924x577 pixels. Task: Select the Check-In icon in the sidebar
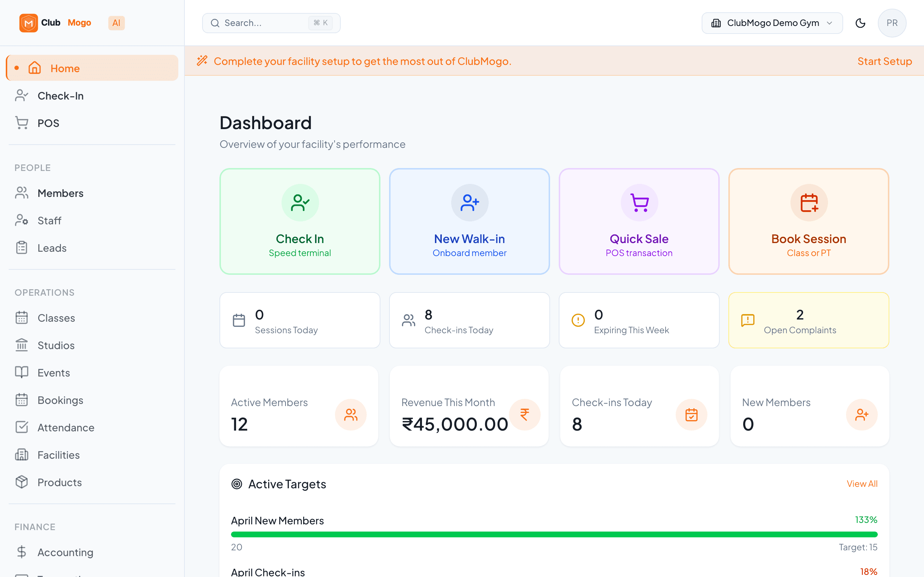[x=21, y=96]
